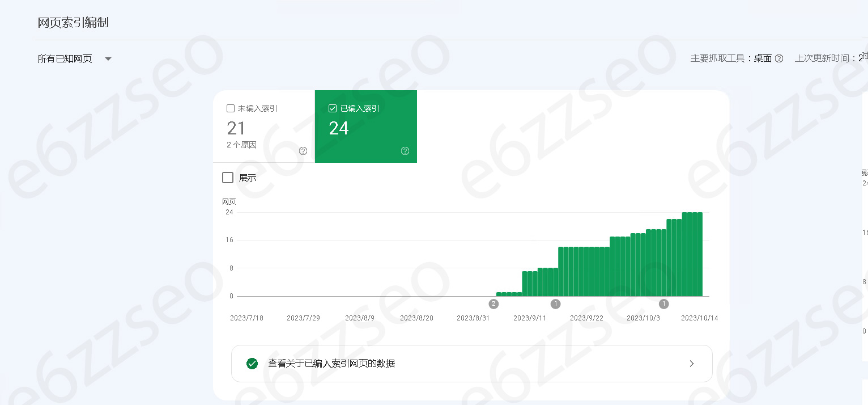Click annotation marker 2 under the chart

coord(494,304)
